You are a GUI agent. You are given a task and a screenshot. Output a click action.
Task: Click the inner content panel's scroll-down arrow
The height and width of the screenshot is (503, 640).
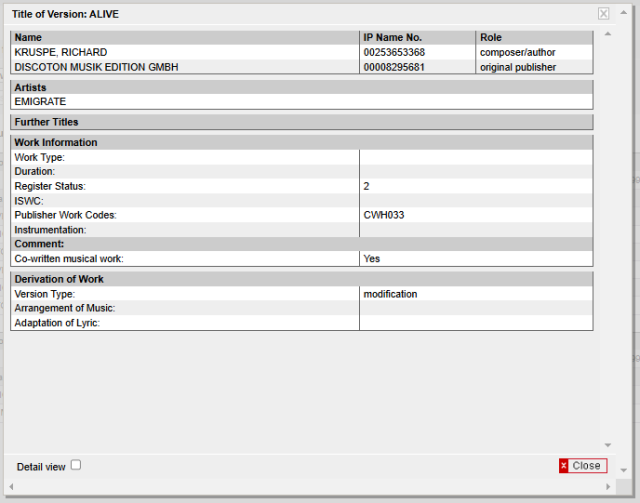606,445
